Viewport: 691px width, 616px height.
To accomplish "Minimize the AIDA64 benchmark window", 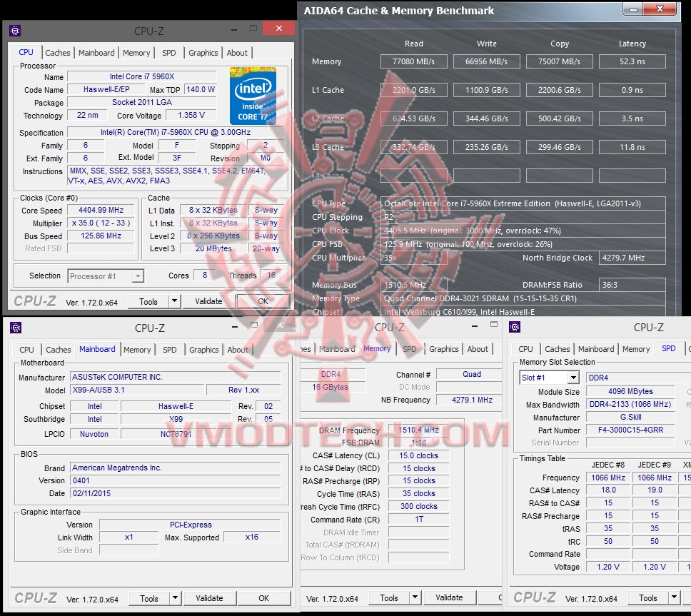I will [633, 9].
